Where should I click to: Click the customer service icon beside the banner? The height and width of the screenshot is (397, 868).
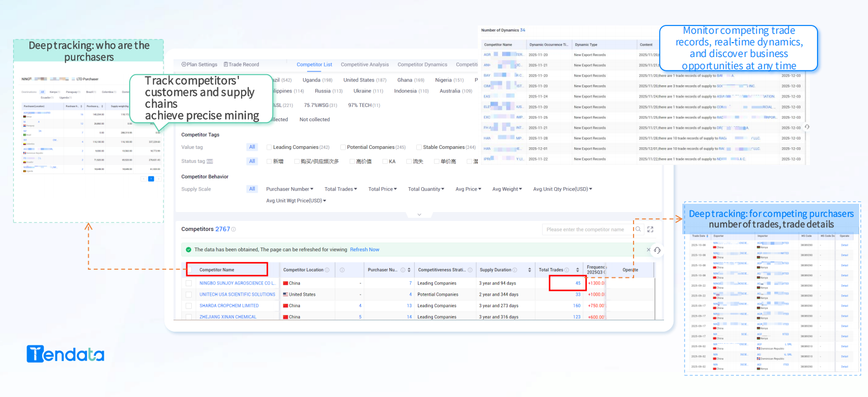657,250
